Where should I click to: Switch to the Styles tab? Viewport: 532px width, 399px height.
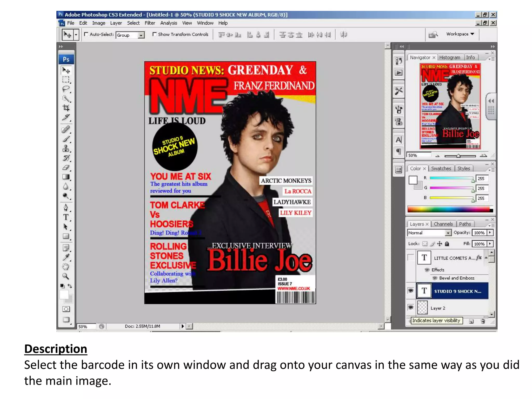pyautogui.click(x=464, y=168)
